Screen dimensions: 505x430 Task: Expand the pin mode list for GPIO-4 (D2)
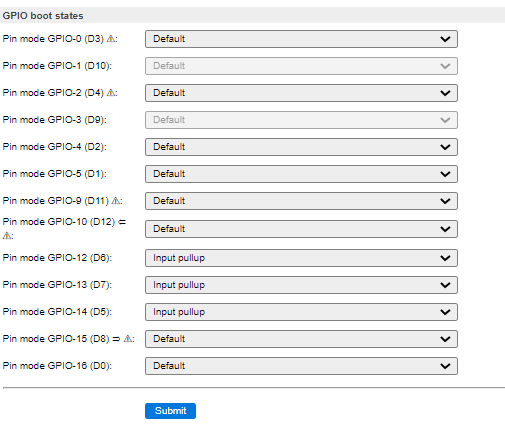301,147
